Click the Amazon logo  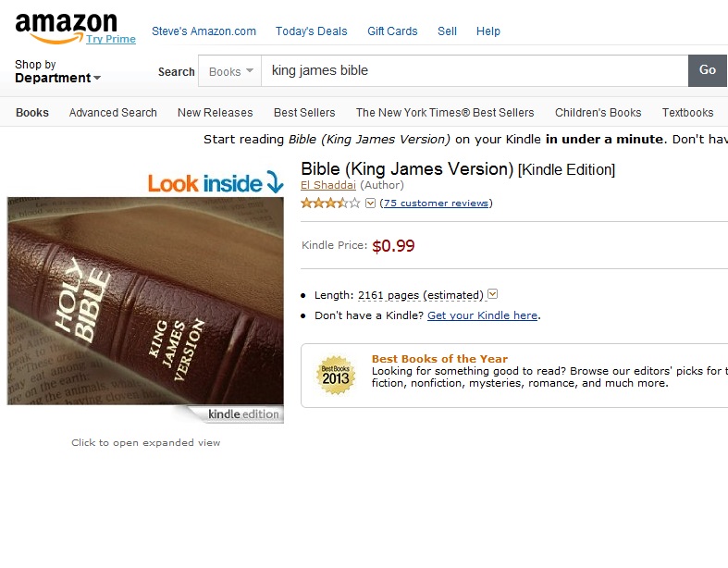(x=66, y=28)
